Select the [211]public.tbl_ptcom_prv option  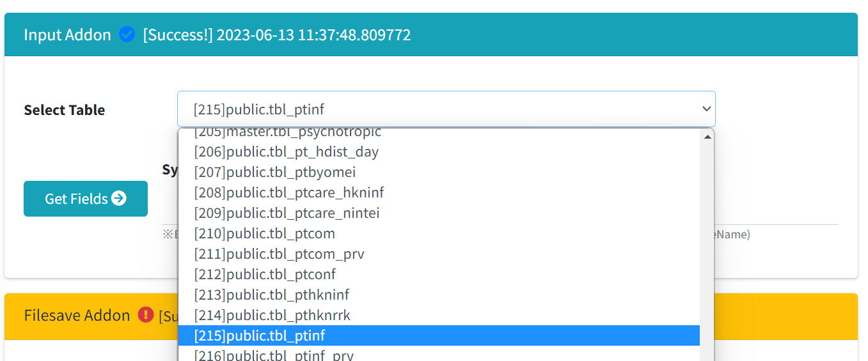coord(439,254)
